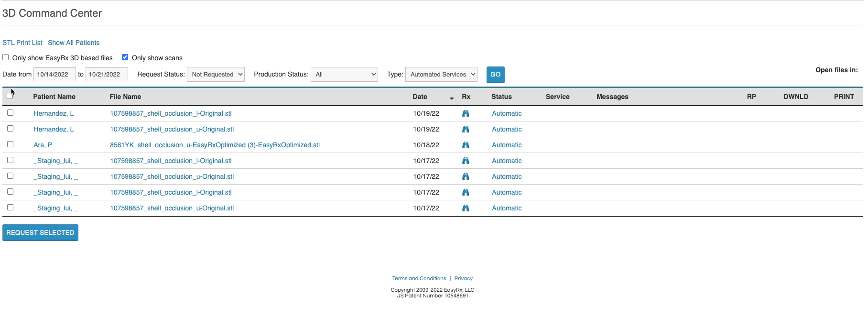Screen dimensions: 868x329
Task: Click the DWNLD column header
Action: [x=796, y=97]
